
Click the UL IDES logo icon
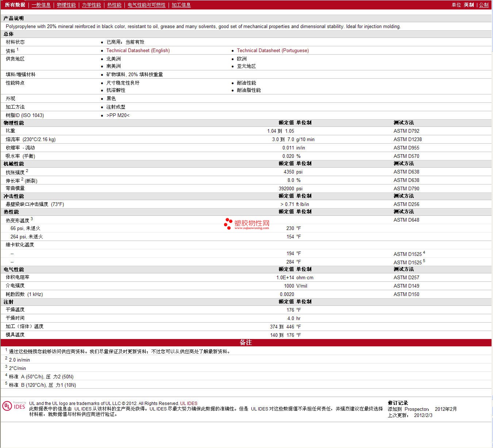14,406
